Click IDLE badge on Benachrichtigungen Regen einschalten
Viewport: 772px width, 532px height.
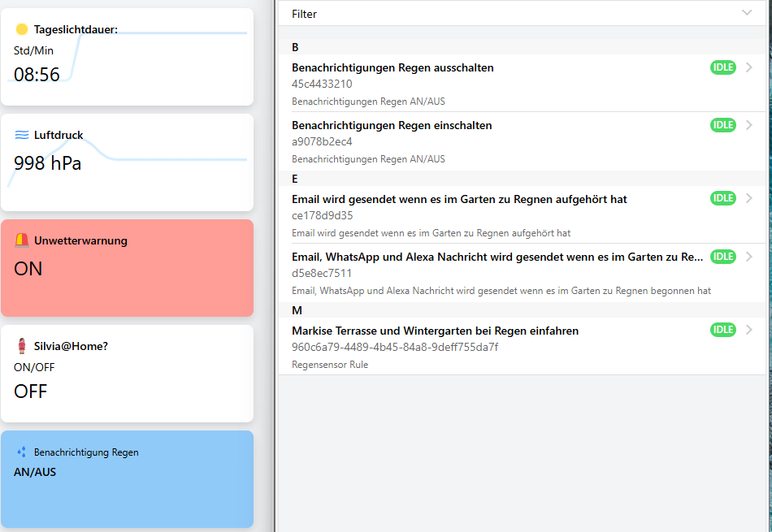[x=722, y=125]
